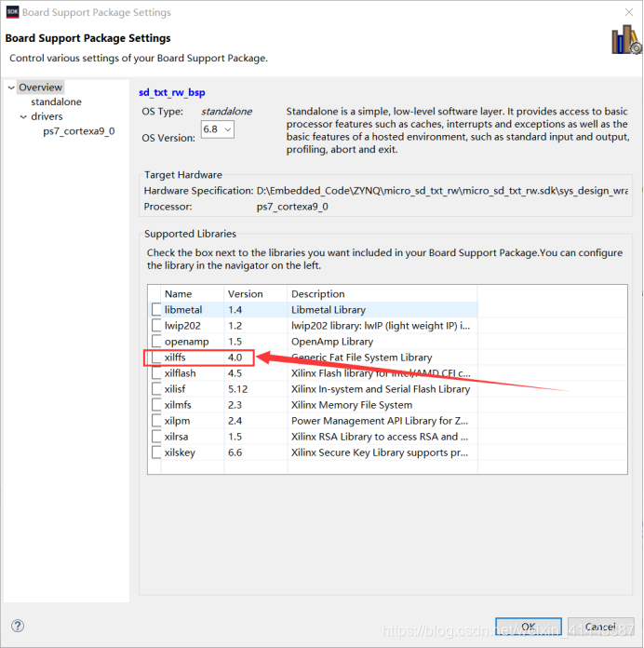
Task: Click the Cancel button
Action: (600, 627)
